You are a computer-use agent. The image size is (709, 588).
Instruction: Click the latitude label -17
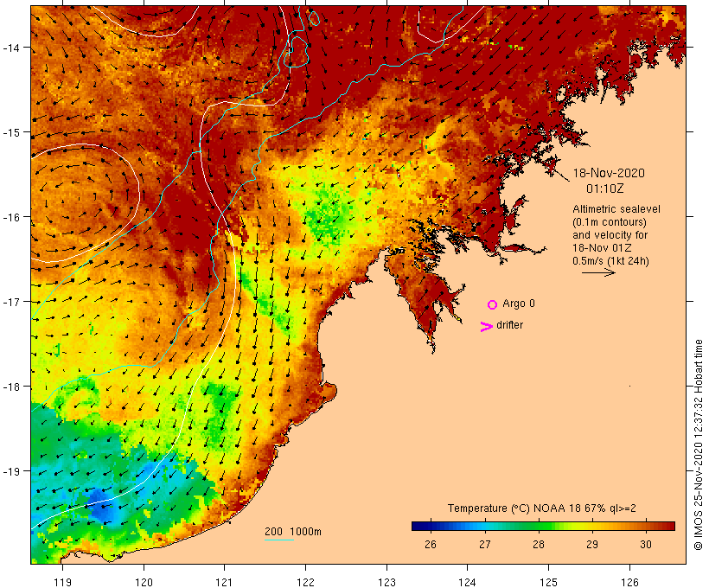10,301
